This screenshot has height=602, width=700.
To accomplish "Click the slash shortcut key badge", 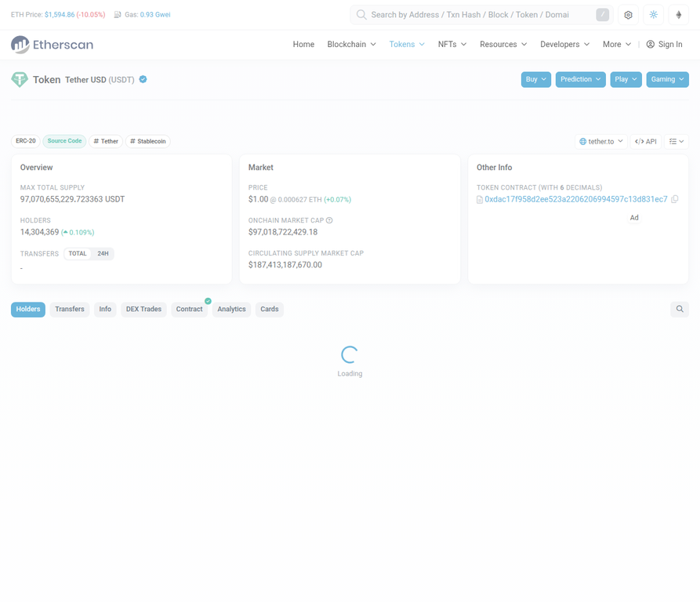I will point(602,15).
